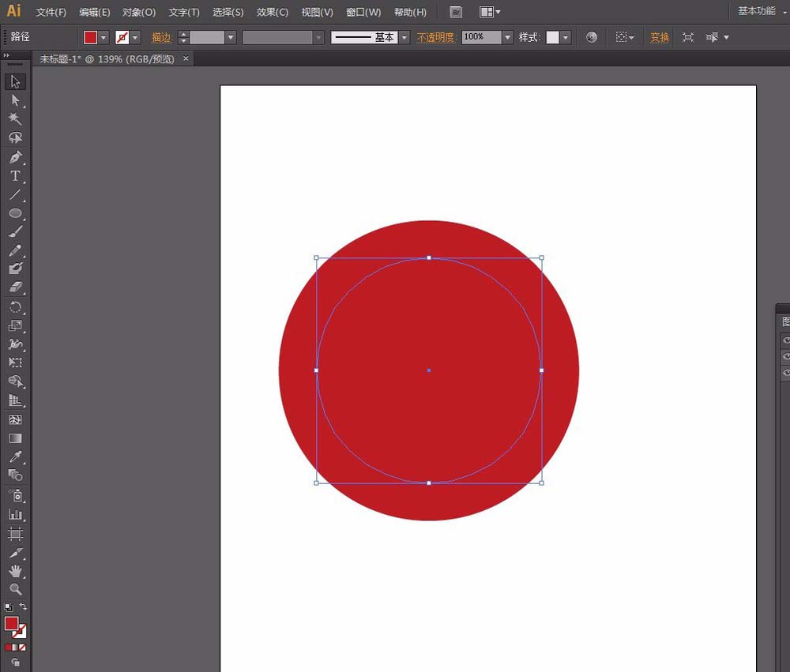Click the 不透明度 opacity link
The width and height of the screenshot is (790, 672).
(x=436, y=37)
